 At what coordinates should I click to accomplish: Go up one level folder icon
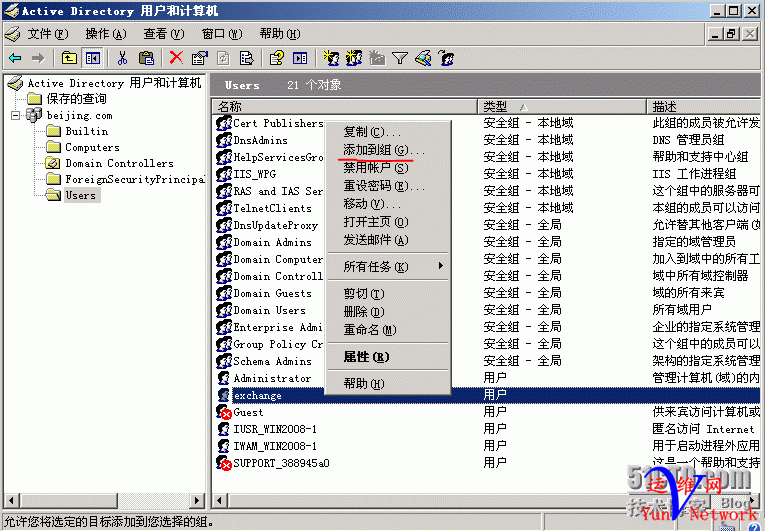69,59
